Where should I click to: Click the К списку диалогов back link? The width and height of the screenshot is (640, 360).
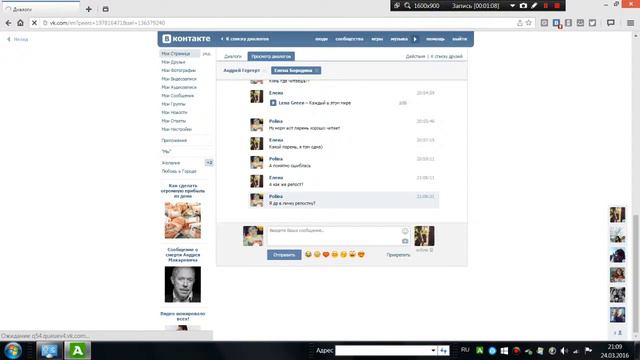[245, 39]
